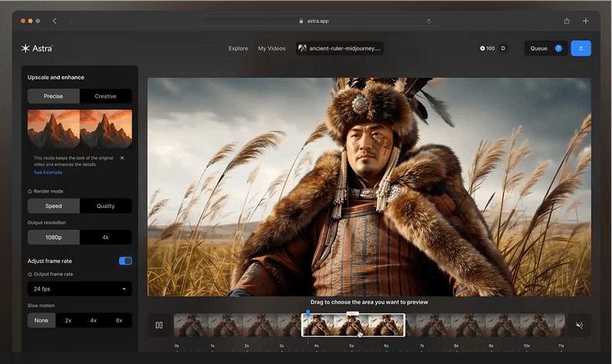The width and height of the screenshot is (612, 364).
Task: Choose 4k output resolution
Action: 106,237
